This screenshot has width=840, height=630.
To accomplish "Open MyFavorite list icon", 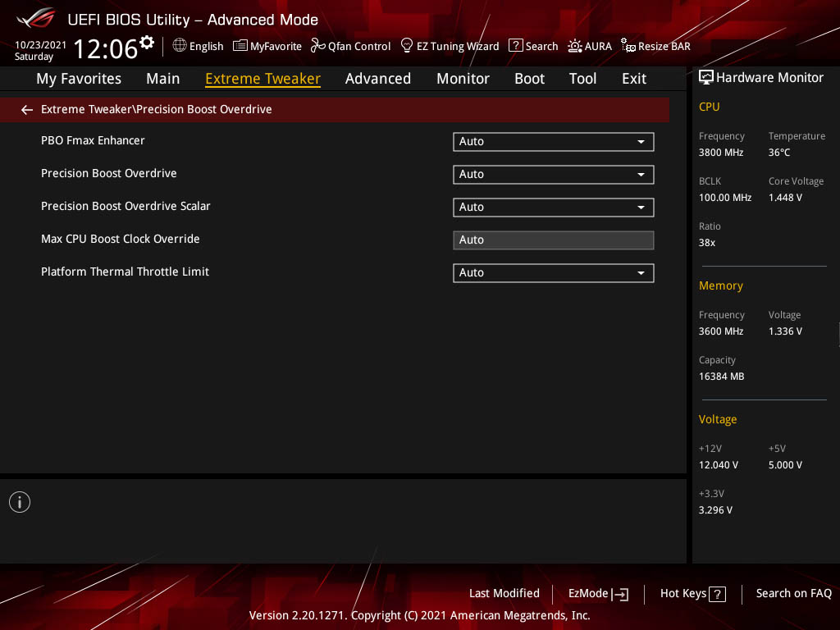I will (240, 46).
